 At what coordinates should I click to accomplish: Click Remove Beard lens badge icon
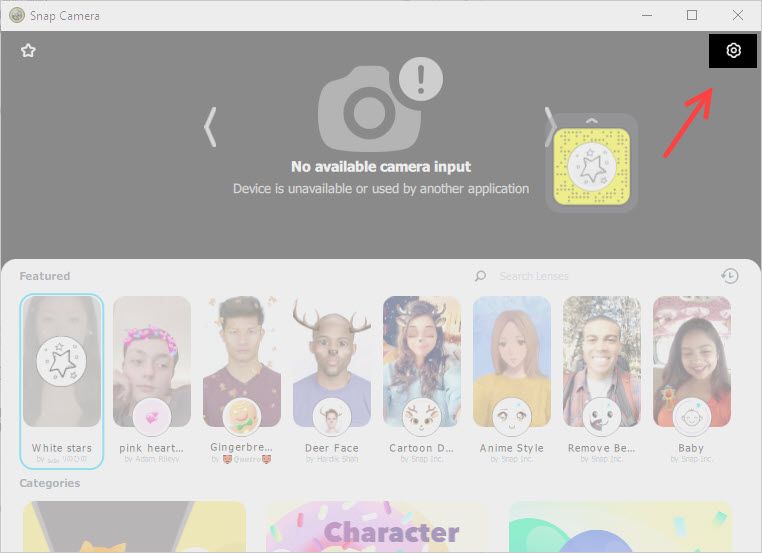point(602,417)
